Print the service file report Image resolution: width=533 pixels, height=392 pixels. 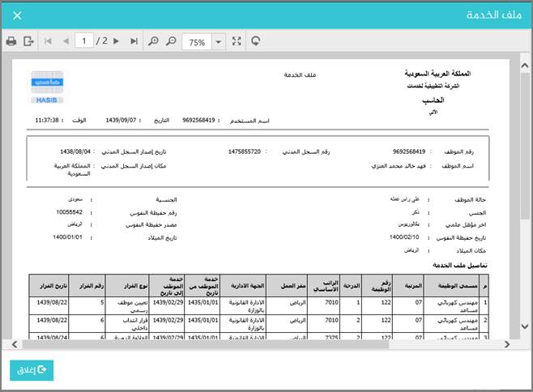pos(11,41)
